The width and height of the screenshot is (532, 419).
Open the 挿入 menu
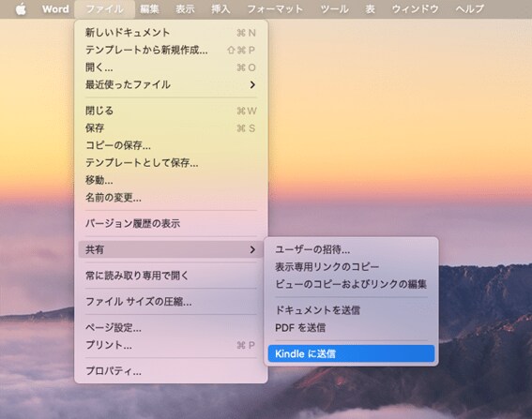point(220,9)
